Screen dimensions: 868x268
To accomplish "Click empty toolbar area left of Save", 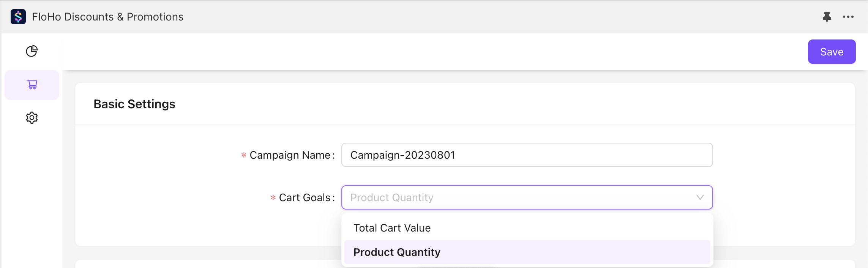I will point(418,52).
